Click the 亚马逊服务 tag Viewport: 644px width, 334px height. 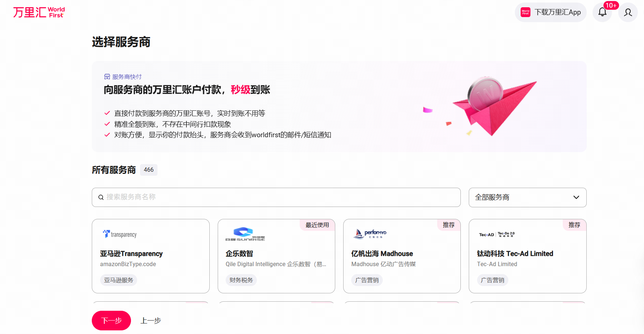tap(119, 280)
